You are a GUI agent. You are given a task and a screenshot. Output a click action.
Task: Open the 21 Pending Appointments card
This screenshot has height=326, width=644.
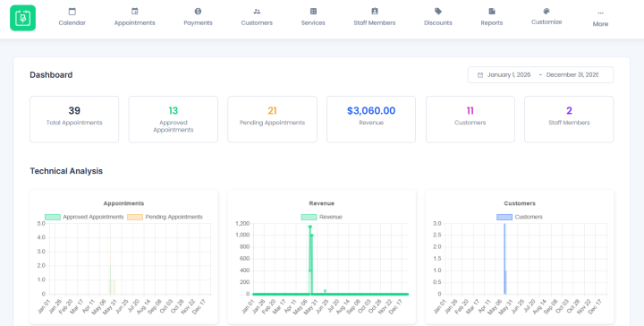[x=272, y=119]
